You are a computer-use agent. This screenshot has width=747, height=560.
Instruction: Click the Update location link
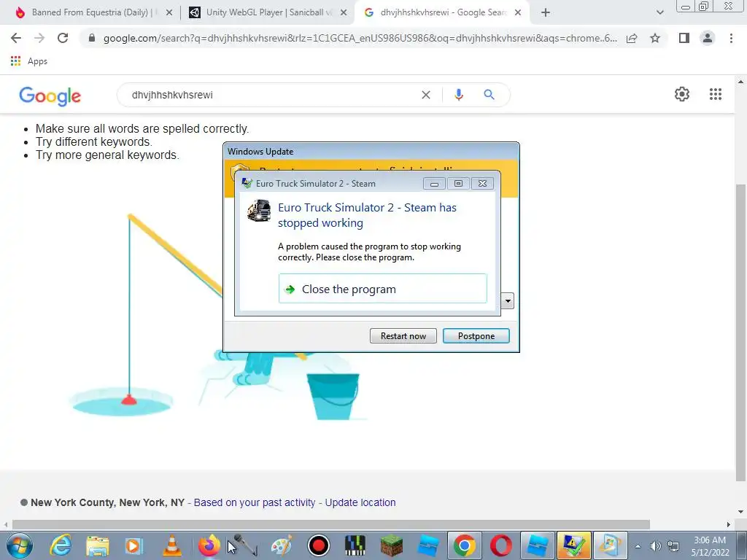[360, 502]
